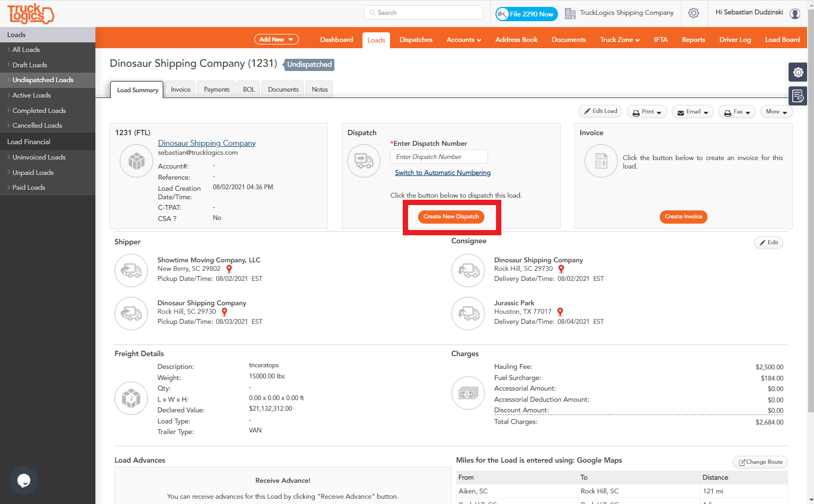
Task: Click the map pin for Rock Hill consignee
Action: tap(561, 269)
